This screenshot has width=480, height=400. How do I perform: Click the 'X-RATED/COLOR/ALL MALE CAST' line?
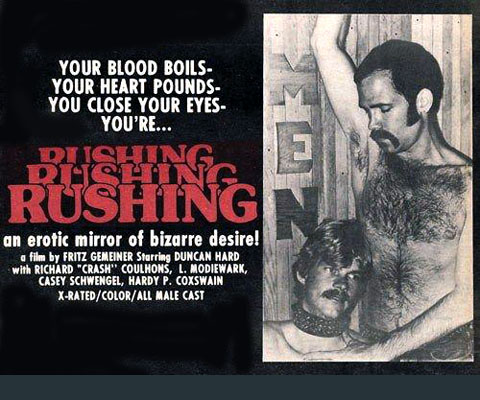(x=131, y=295)
